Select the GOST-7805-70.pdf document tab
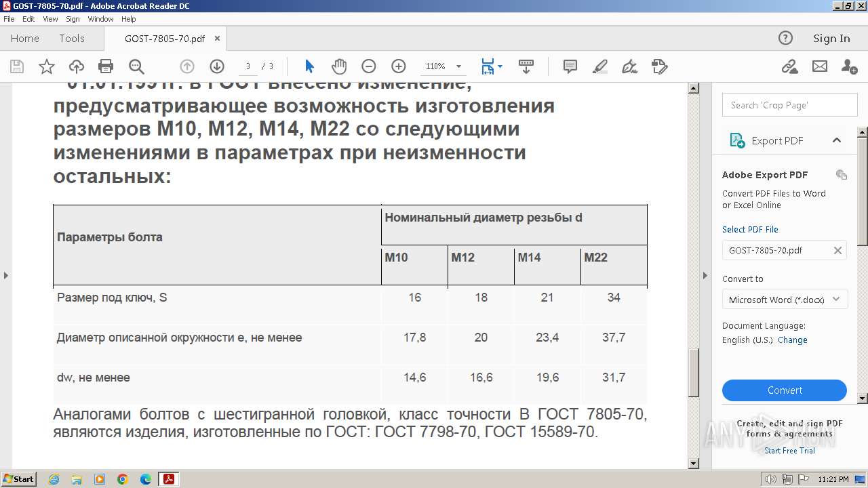 click(x=165, y=39)
